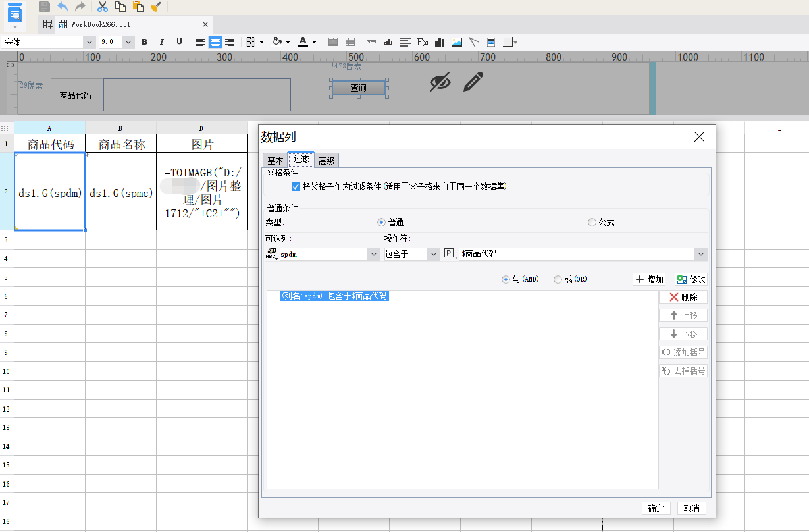Click the pencil edit parameter pane icon
This screenshot has width=809, height=532.
[x=473, y=82]
